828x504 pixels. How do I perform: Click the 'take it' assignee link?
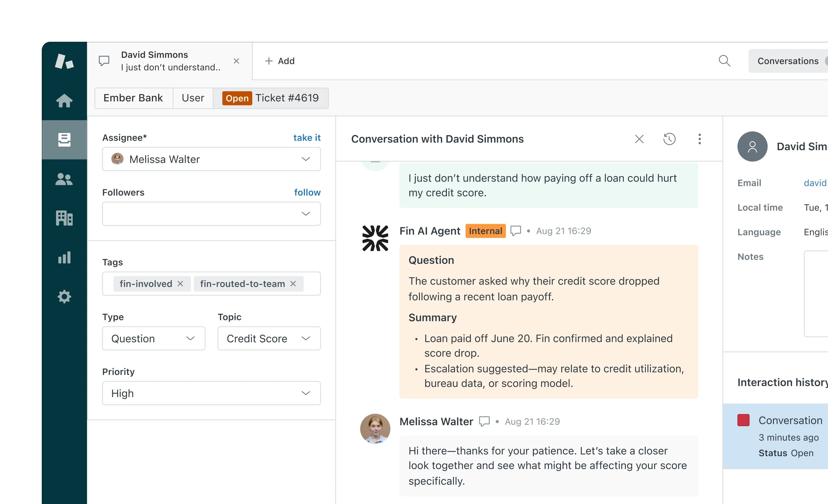pyautogui.click(x=306, y=138)
